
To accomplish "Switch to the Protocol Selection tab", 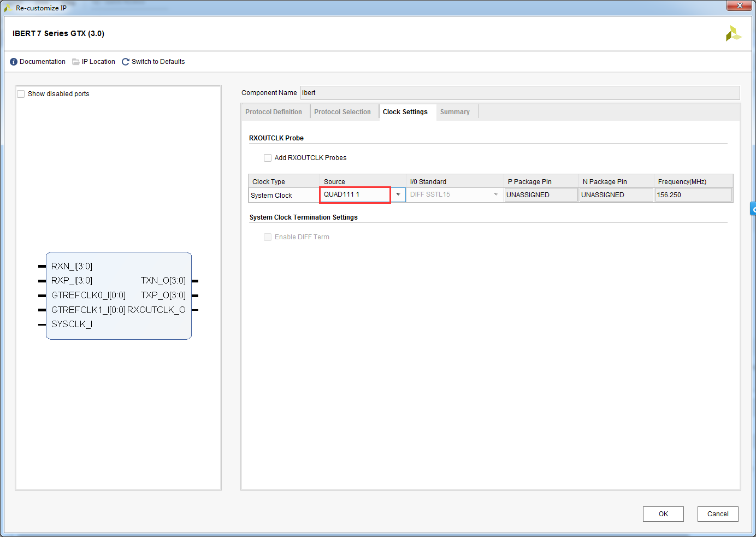I will pyautogui.click(x=342, y=112).
